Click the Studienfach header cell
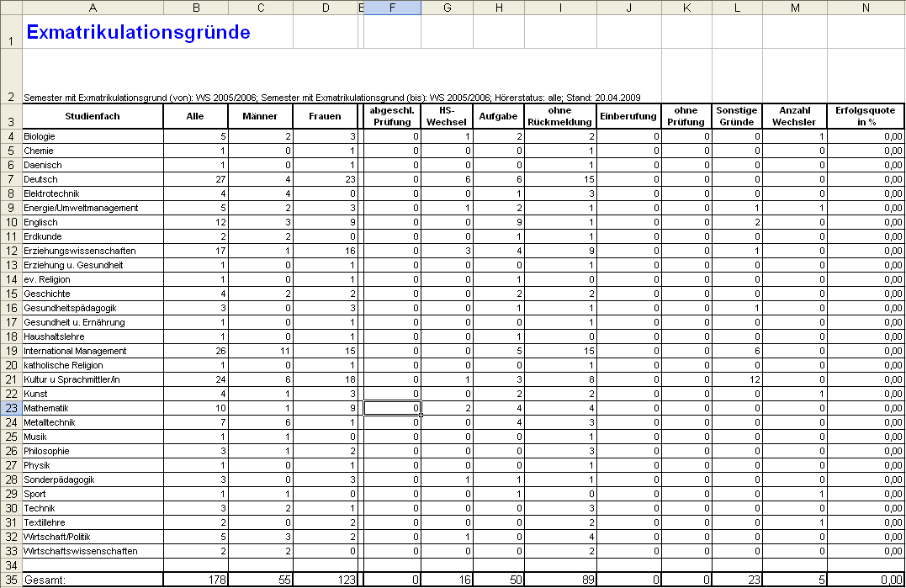Viewport: 906px width, 588px height. point(93,116)
